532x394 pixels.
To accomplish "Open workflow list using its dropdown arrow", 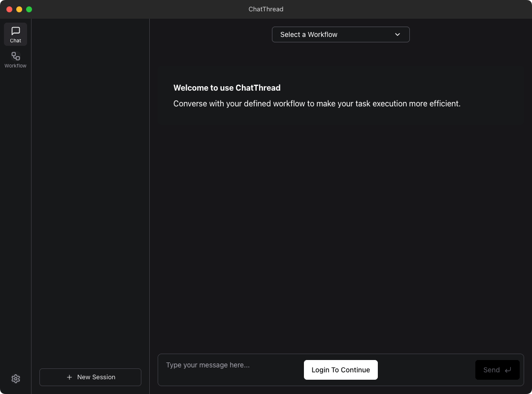I will (397, 34).
